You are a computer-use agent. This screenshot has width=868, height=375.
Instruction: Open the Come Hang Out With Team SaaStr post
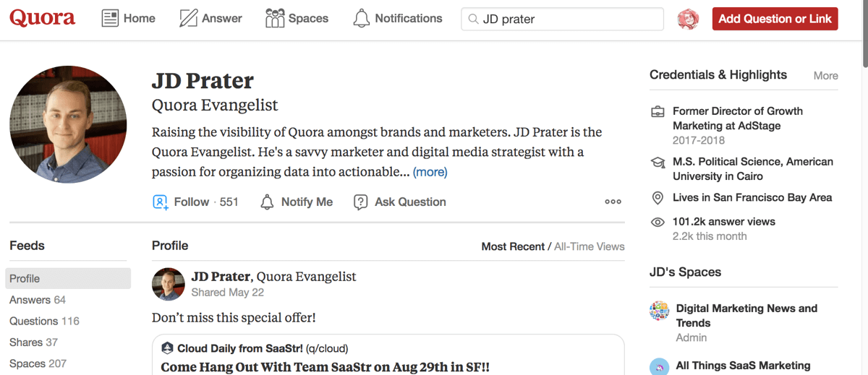coord(325,366)
